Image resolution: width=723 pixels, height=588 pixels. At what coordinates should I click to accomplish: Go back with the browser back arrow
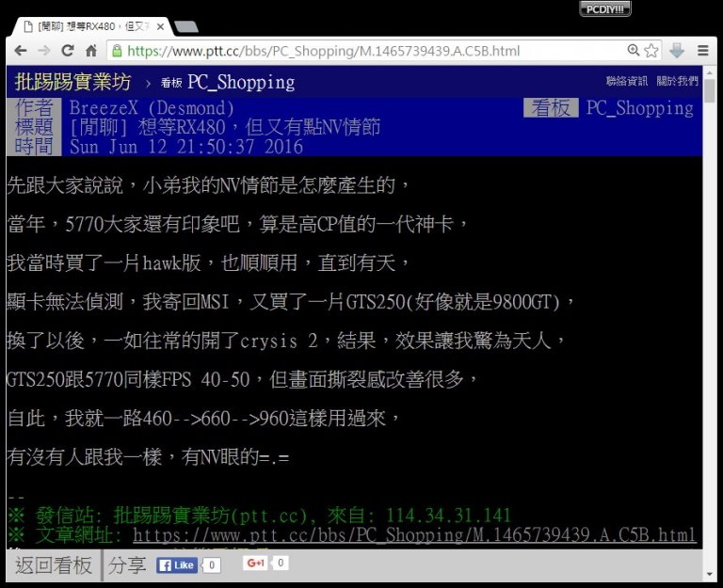click(x=21, y=51)
